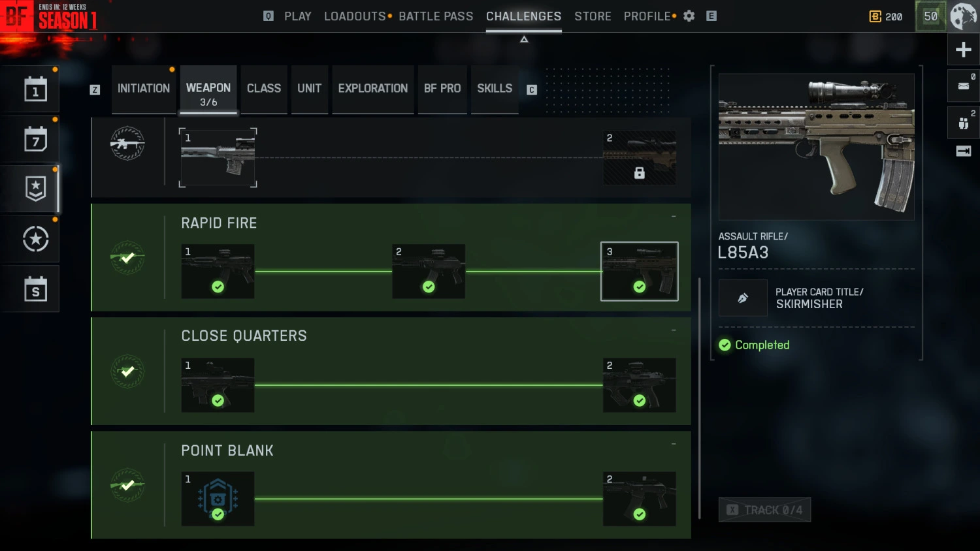Select the shield star challenges icon

pyautogui.click(x=35, y=189)
